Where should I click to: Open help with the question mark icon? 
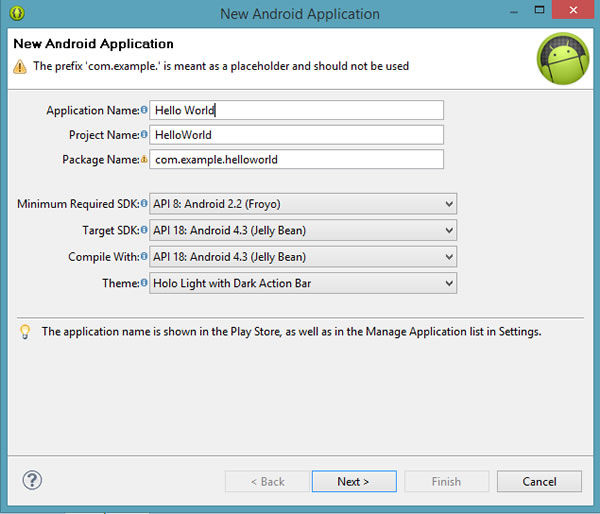(32, 480)
